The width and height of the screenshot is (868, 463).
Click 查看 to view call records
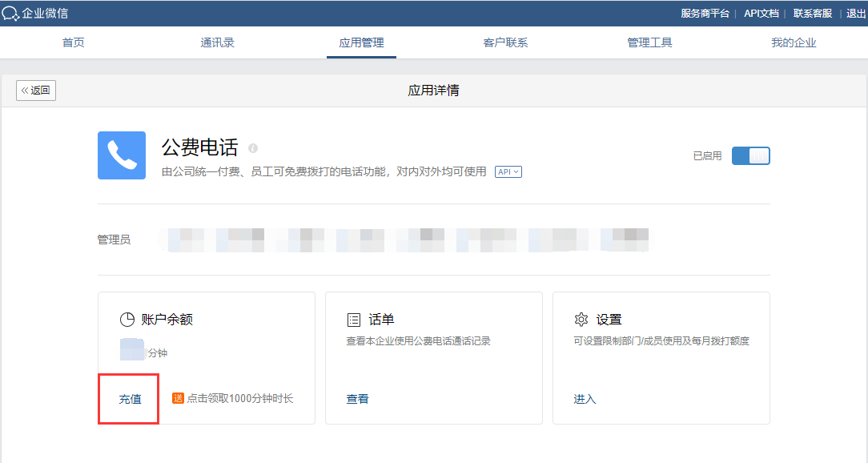(357, 399)
